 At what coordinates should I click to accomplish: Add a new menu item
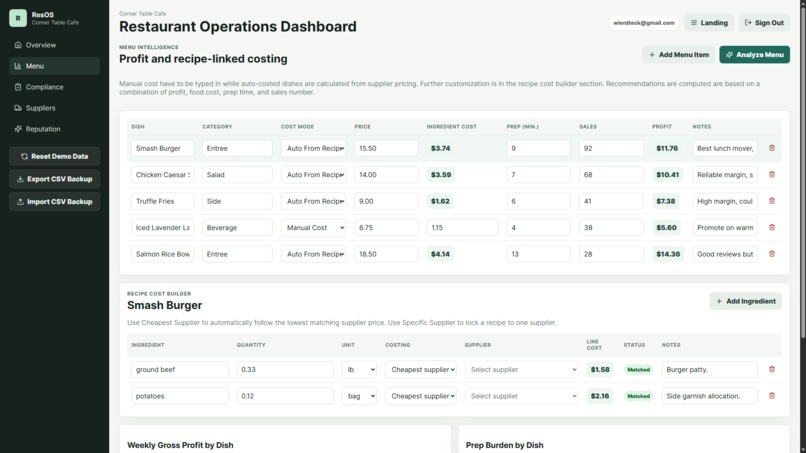tap(678, 55)
